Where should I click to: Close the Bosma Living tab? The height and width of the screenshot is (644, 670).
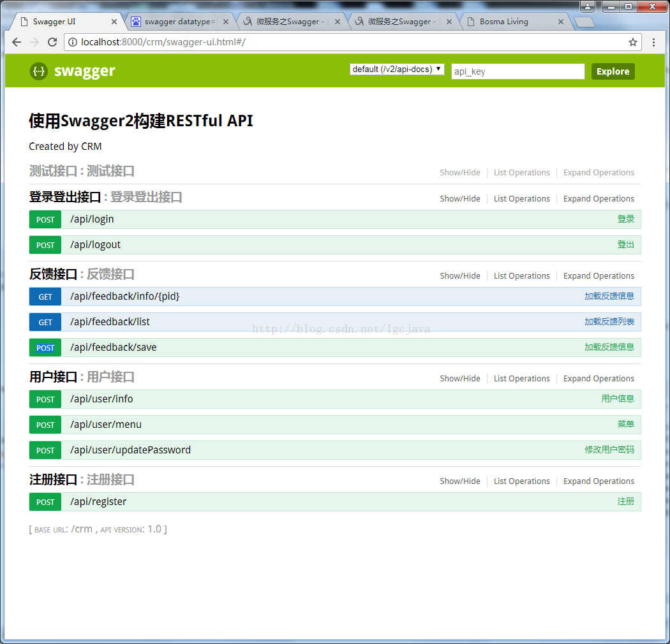point(561,21)
